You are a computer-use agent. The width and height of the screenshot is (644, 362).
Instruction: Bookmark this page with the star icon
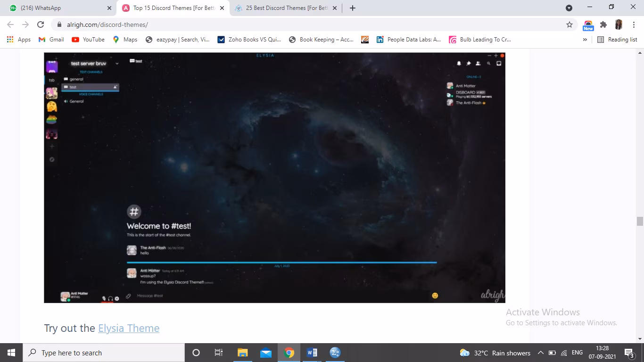[570, 25]
